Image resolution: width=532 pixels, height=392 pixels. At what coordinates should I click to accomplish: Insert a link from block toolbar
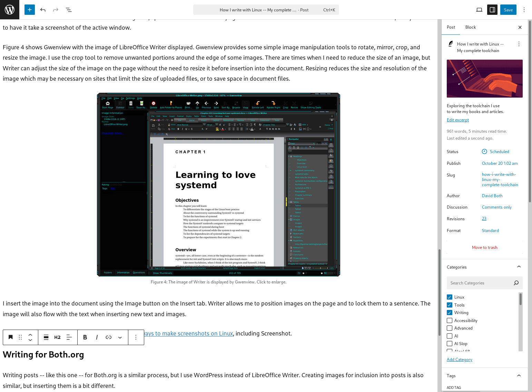(108, 337)
